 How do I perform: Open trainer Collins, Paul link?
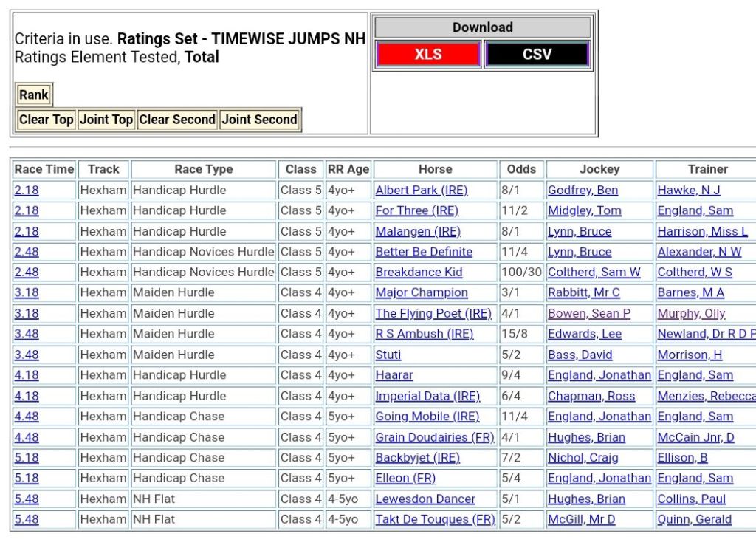pos(691,499)
